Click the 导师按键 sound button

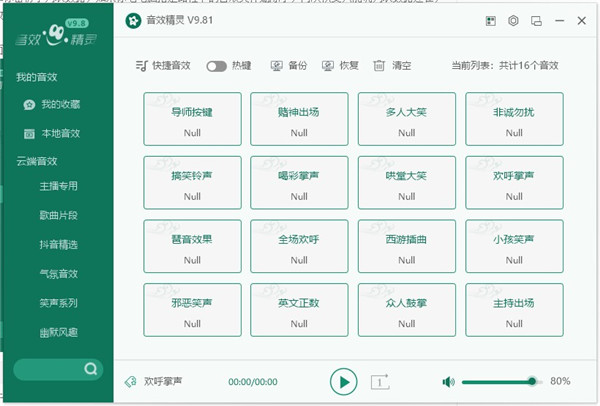coord(192,120)
